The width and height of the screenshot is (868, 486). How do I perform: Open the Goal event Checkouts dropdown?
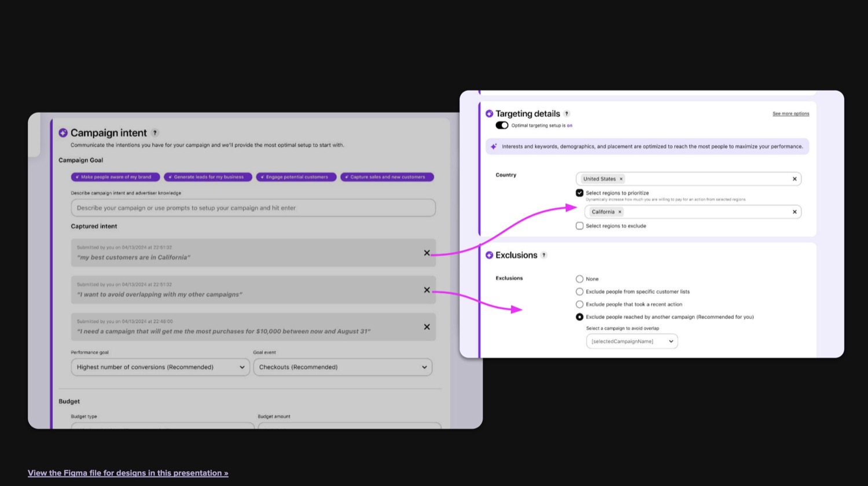343,367
